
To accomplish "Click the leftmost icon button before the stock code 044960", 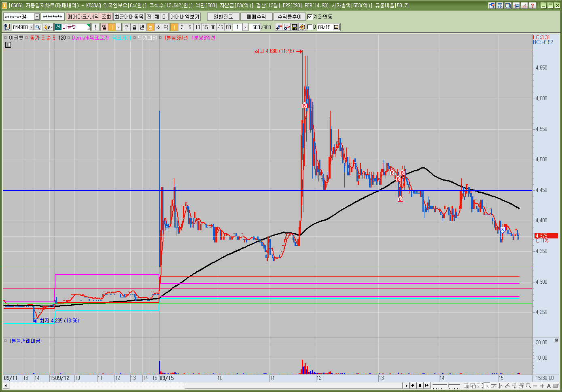I will point(7,27).
